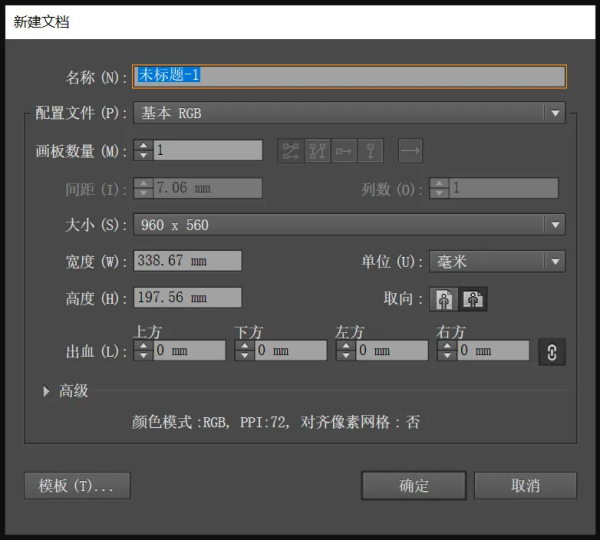Image resolution: width=600 pixels, height=540 pixels.
Task: Expand the 高级 advanced section
Action: 46,391
